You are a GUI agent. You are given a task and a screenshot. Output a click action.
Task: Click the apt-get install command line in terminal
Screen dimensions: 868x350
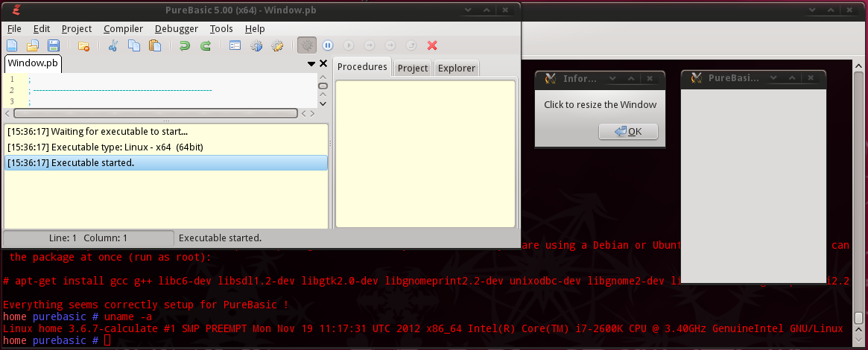tap(425, 281)
